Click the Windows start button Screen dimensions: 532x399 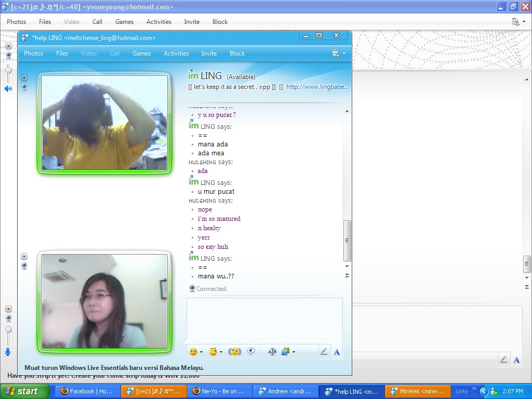[x=25, y=391]
